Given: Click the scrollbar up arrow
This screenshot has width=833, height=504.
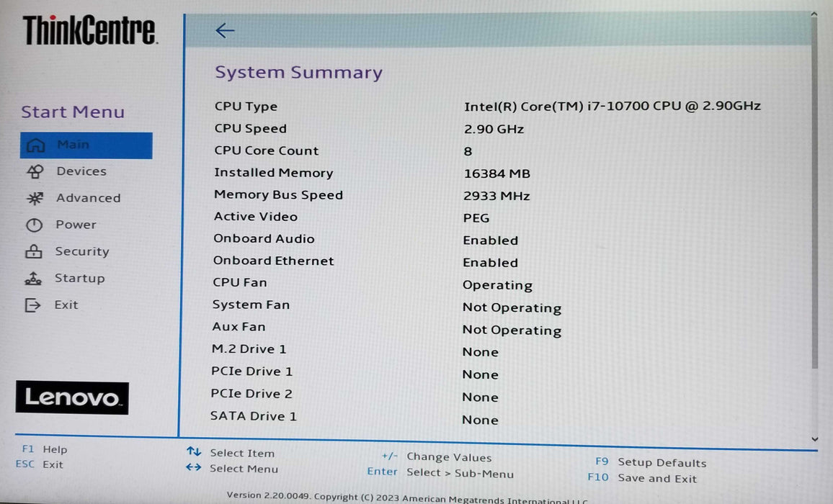Looking at the screenshot, I should point(814,14).
